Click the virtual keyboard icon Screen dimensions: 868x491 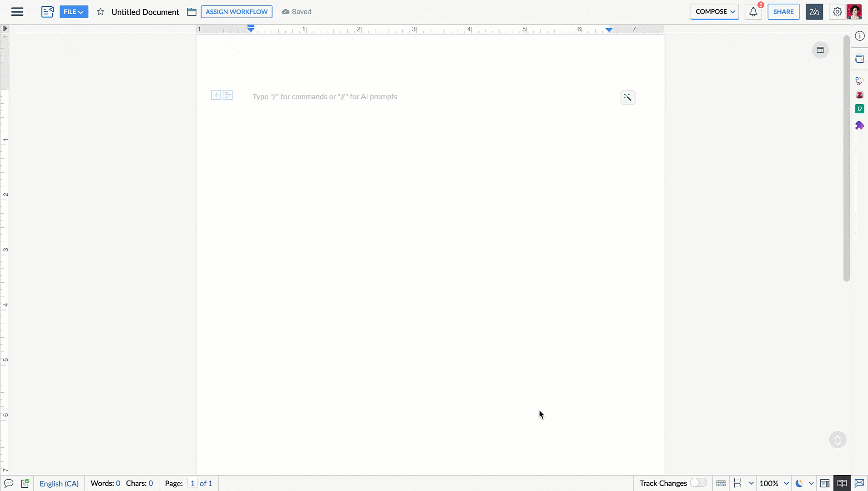pos(721,483)
